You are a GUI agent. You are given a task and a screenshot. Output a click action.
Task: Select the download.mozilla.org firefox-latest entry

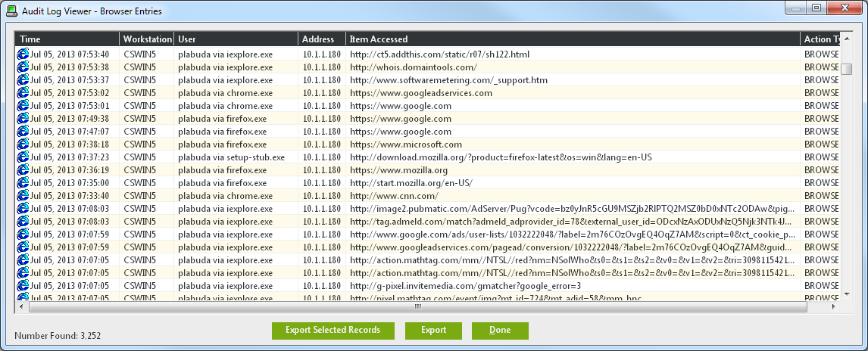(501, 157)
